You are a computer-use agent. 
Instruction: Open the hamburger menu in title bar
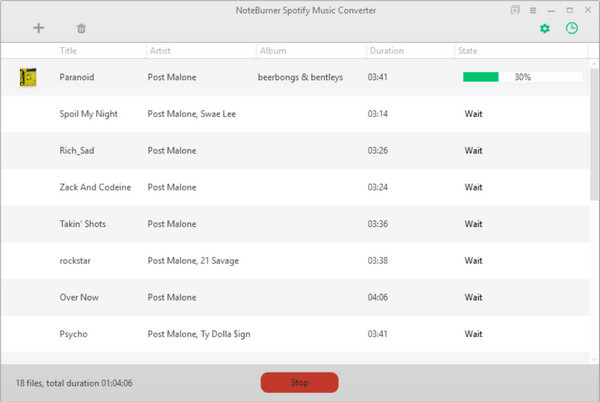pyautogui.click(x=533, y=10)
